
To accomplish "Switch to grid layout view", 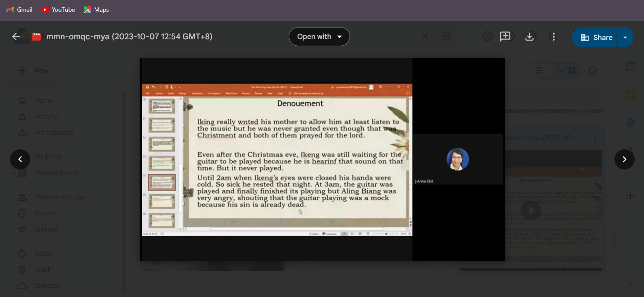I will [x=568, y=70].
